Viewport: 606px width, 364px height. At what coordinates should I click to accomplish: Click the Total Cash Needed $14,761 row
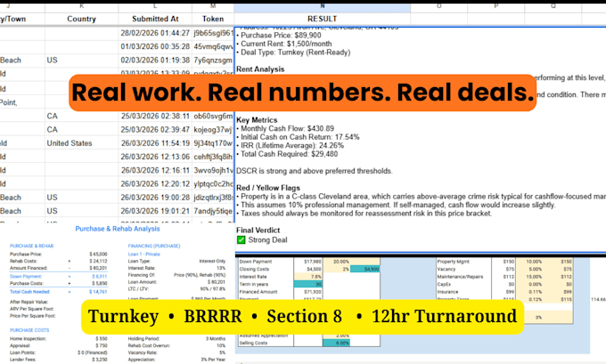point(58,292)
